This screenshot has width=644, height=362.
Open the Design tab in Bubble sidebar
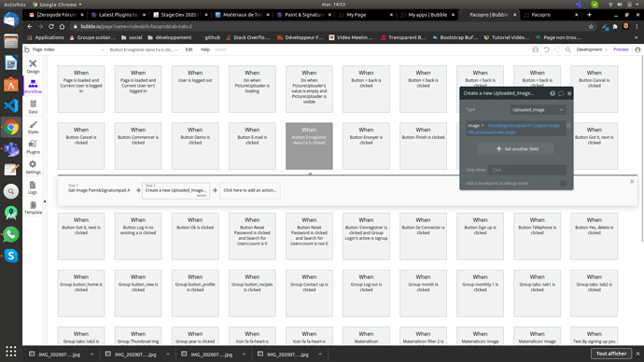33,66
